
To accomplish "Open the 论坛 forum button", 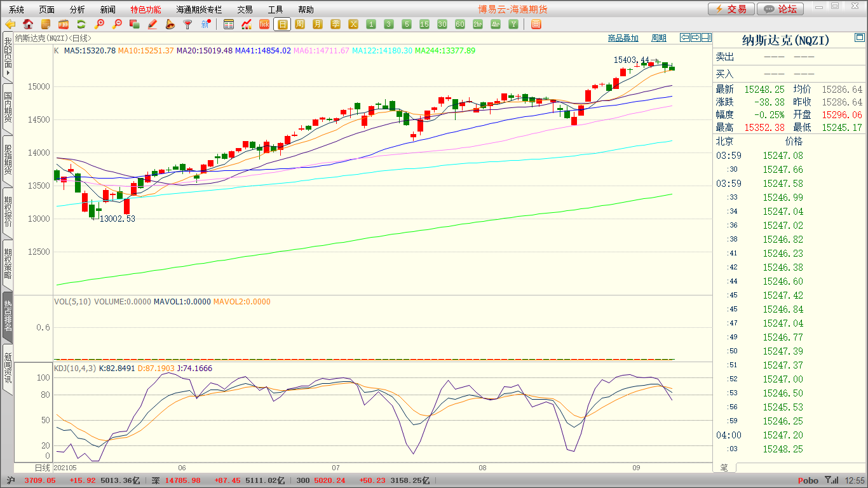I will coord(780,9).
